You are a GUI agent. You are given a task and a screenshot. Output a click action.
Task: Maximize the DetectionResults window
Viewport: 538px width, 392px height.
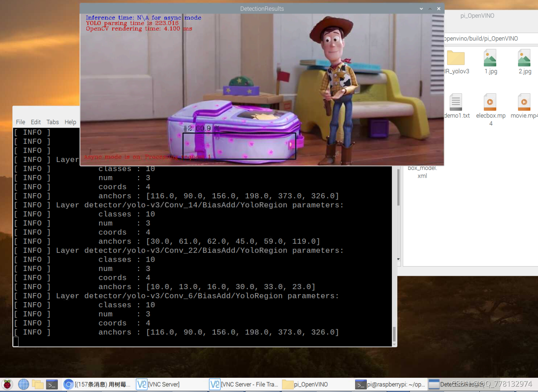[430, 8]
